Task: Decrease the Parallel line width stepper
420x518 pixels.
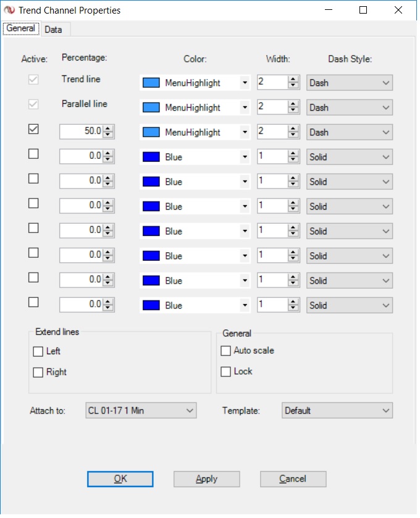Action: coord(293,111)
